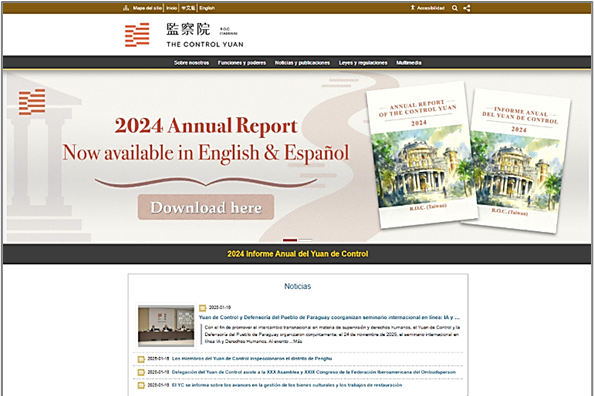The width and height of the screenshot is (594, 396).
Task: Go to Inicio in the top bar
Action: click(x=172, y=8)
